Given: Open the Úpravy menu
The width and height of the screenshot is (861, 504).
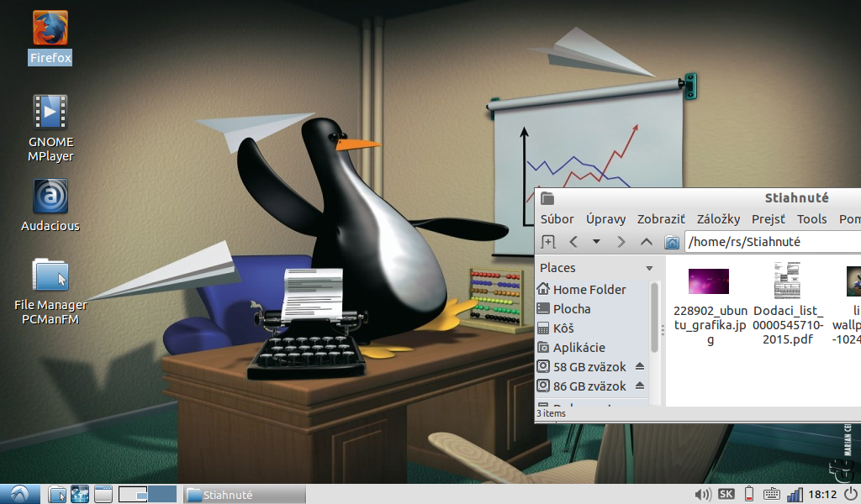Looking at the screenshot, I should tap(605, 219).
